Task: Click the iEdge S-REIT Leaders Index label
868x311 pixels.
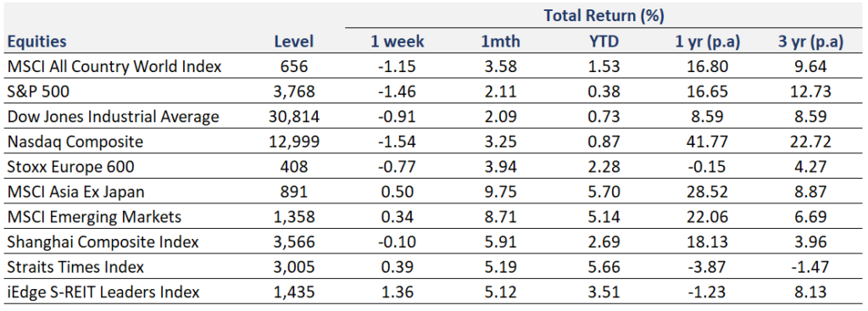Action: pyautogui.click(x=103, y=292)
